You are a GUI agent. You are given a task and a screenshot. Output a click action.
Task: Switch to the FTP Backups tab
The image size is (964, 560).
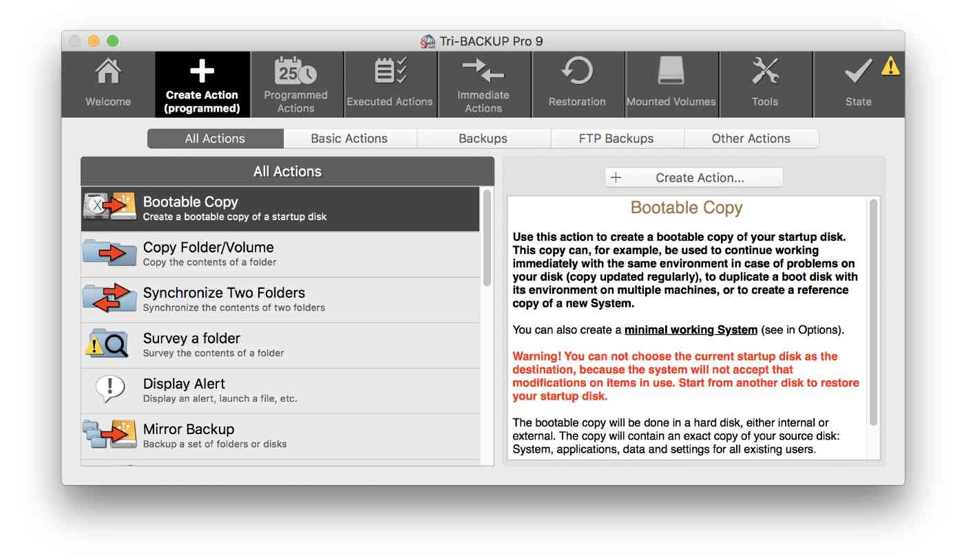pos(617,138)
